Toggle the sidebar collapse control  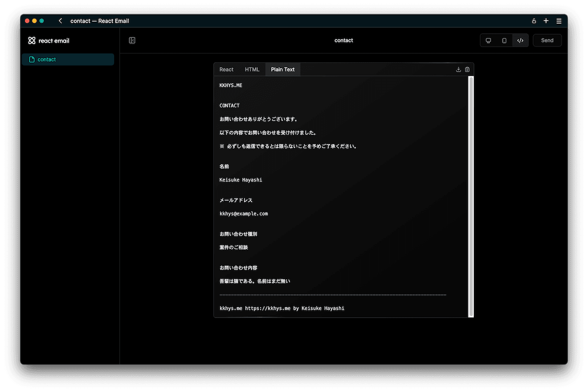click(x=132, y=40)
